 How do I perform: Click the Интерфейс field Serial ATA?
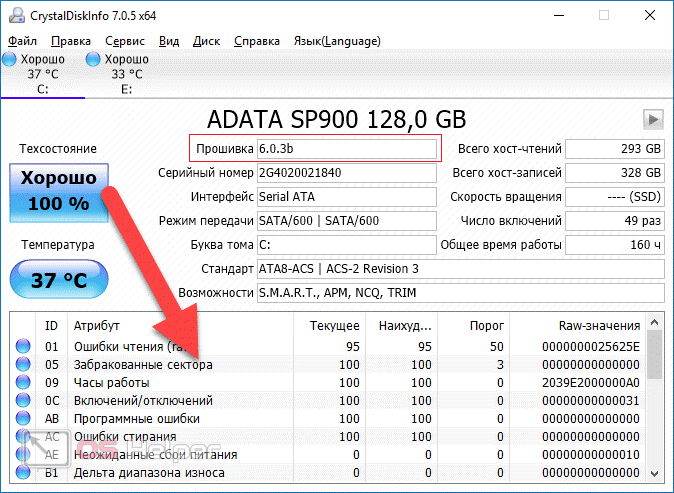click(x=347, y=197)
